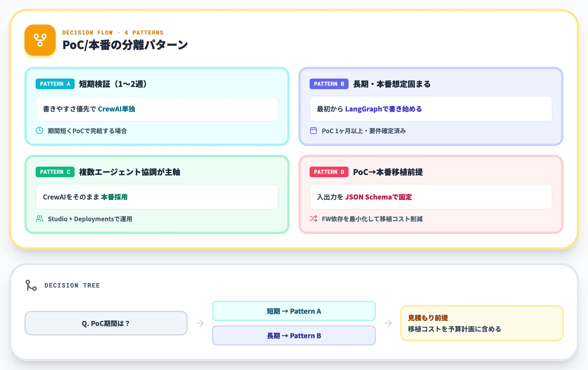This screenshot has width=588, height=370.
Task: Click the shuffle icon beside FW依存を最小化
Action: click(x=313, y=218)
